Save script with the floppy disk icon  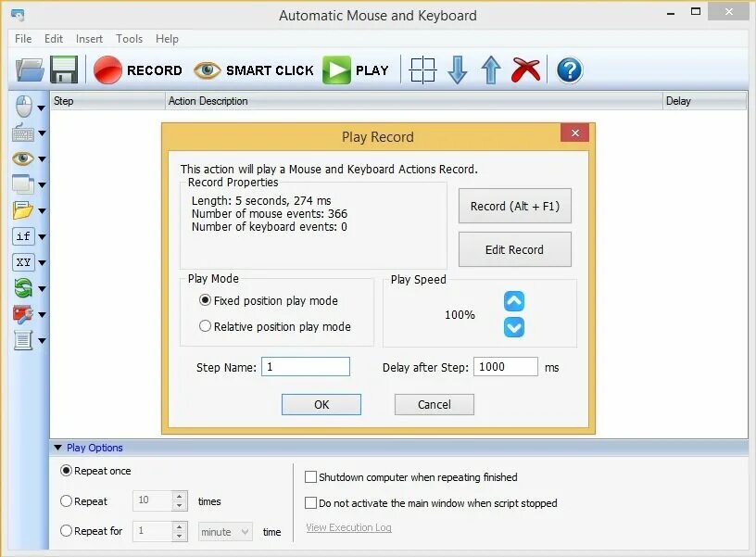click(64, 70)
